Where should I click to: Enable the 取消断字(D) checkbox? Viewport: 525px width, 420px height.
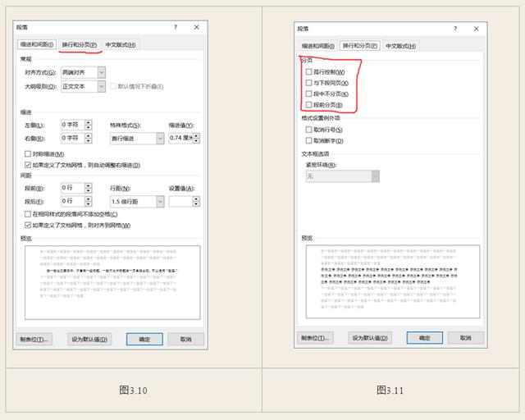click(308, 140)
